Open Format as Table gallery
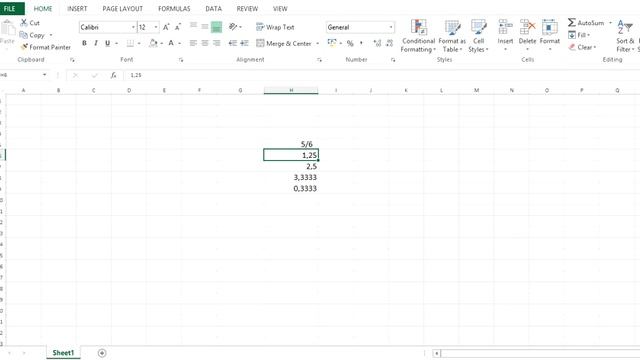 (452, 36)
